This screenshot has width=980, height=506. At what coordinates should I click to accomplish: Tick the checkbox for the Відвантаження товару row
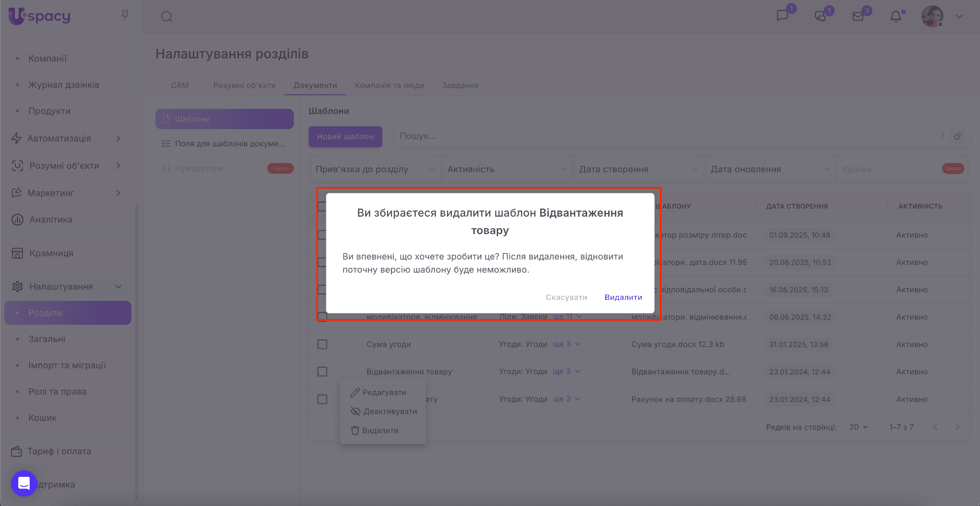tap(323, 372)
